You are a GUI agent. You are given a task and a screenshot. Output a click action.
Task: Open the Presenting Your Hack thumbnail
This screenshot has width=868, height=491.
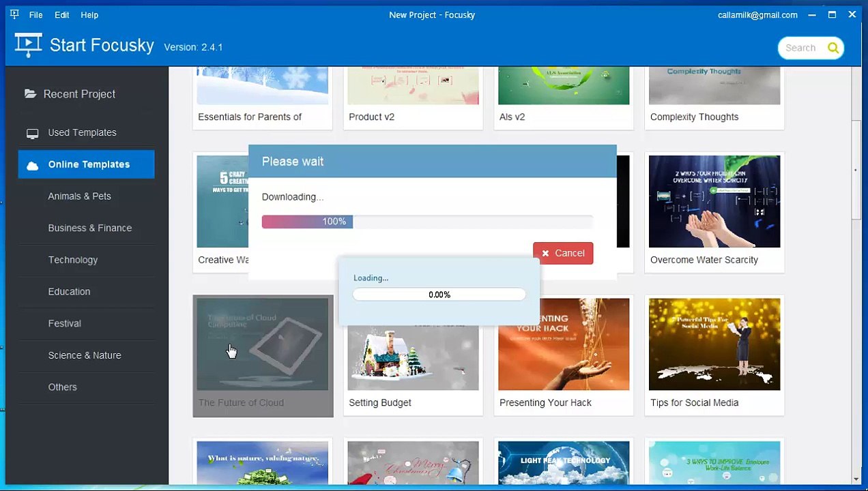[x=564, y=344]
